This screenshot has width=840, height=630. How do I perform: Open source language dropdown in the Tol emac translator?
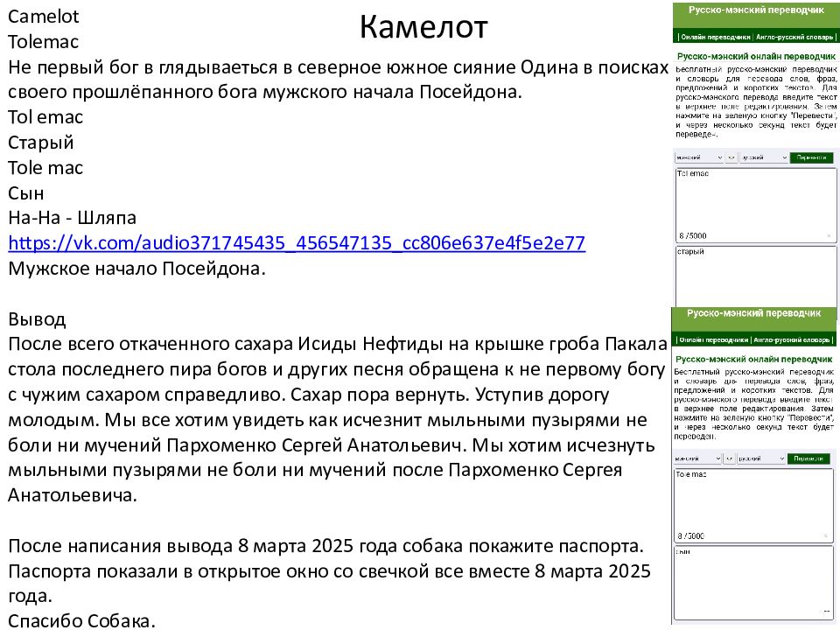click(x=699, y=157)
